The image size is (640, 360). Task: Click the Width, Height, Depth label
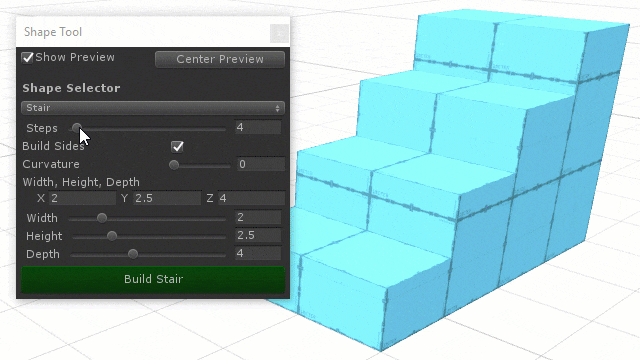(81, 182)
